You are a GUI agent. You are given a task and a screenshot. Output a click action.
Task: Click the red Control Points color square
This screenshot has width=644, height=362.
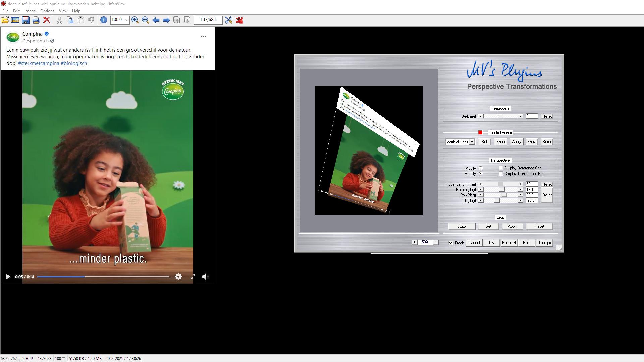(480, 132)
